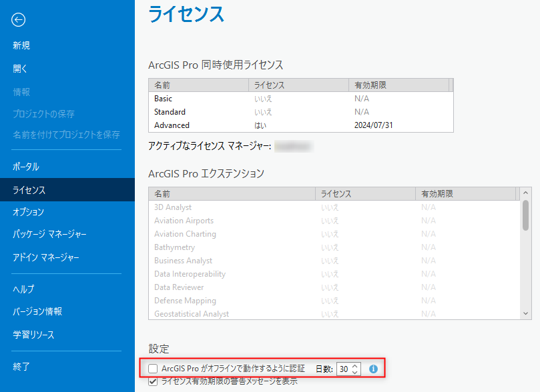Open オプション in the sidebar
540x392 pixels.
(28, 212)
